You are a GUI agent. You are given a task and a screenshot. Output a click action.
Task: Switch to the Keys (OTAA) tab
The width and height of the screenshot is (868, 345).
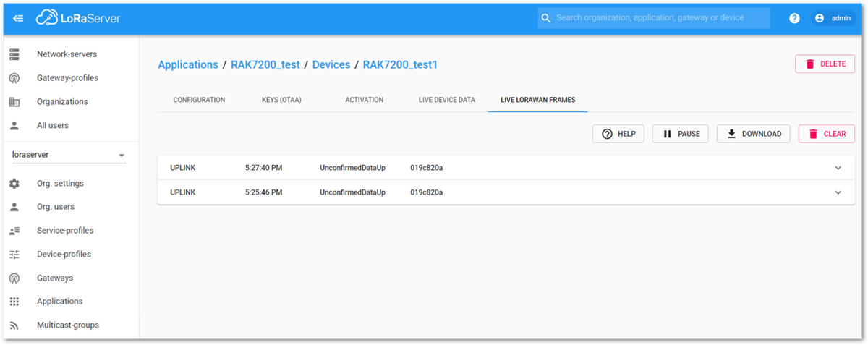pyautogui.click(x=281, y=100)
